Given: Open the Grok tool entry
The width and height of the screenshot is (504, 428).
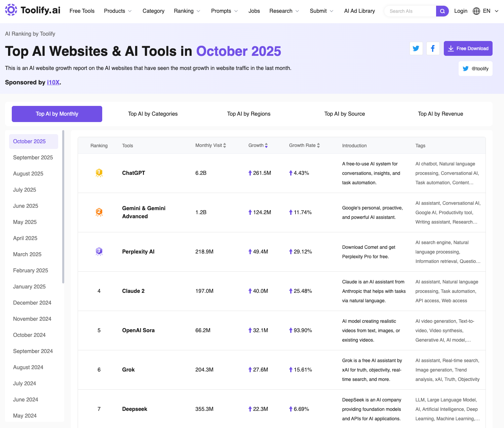Looking at the screenshot, I should (x=128, y=369).
